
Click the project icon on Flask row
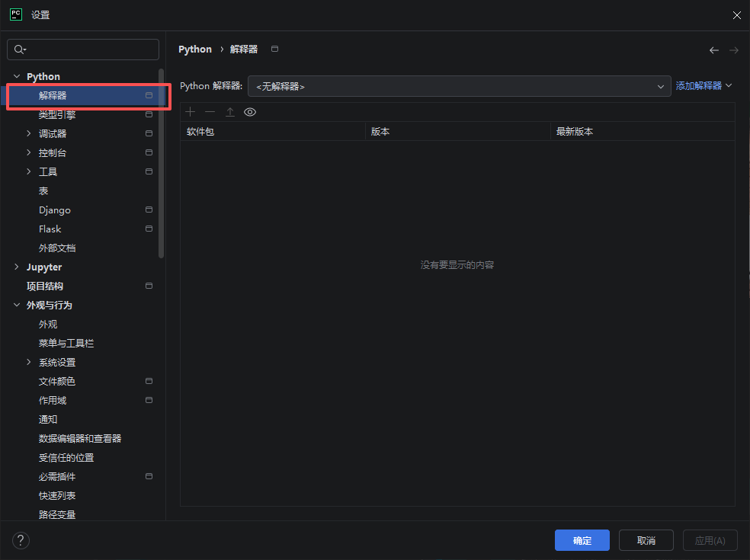(x=149, y=229)
